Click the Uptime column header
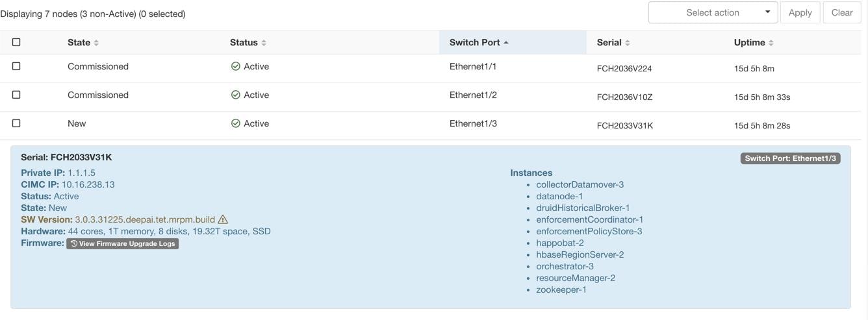 click(749, 42)
